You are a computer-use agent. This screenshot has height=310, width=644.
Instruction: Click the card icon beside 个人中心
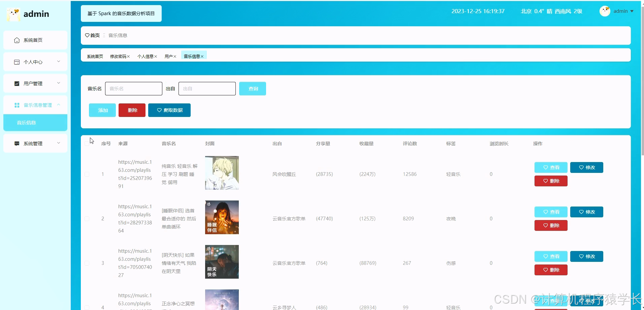(x=17, y=62)
